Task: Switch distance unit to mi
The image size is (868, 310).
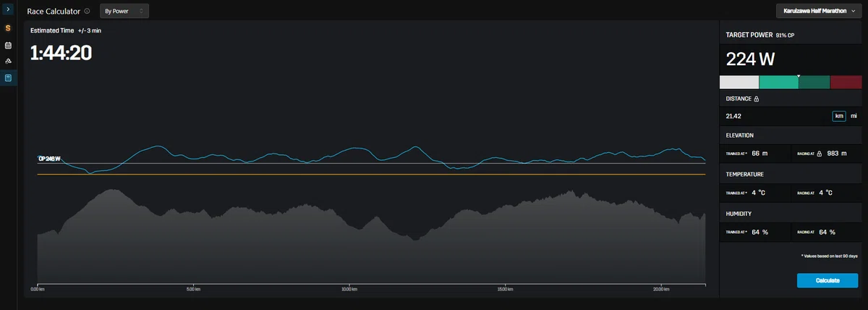Action: pyautogui.click(x=854, y=116)
